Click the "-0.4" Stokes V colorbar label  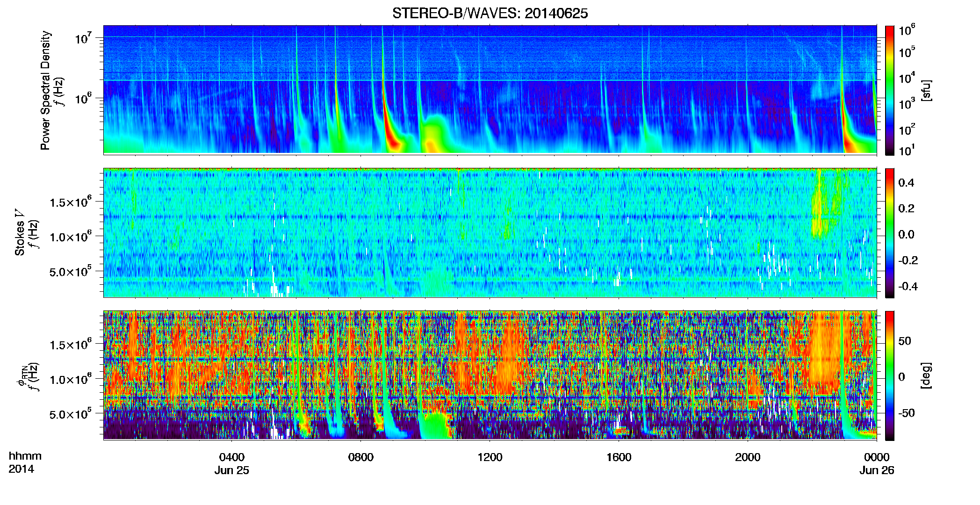pos(908,286)
